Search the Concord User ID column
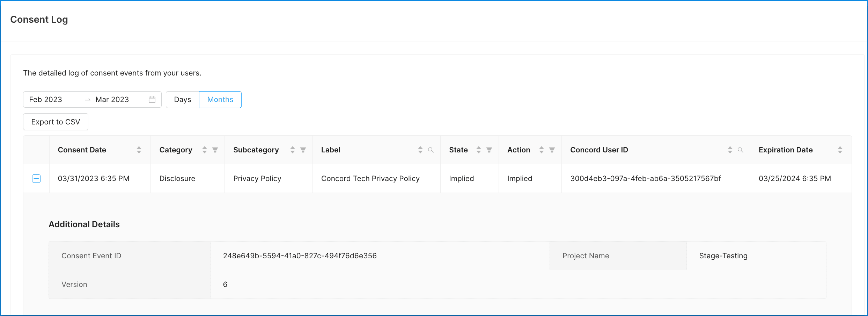Viewport: 868px width, 316px height. pos(740,150)
